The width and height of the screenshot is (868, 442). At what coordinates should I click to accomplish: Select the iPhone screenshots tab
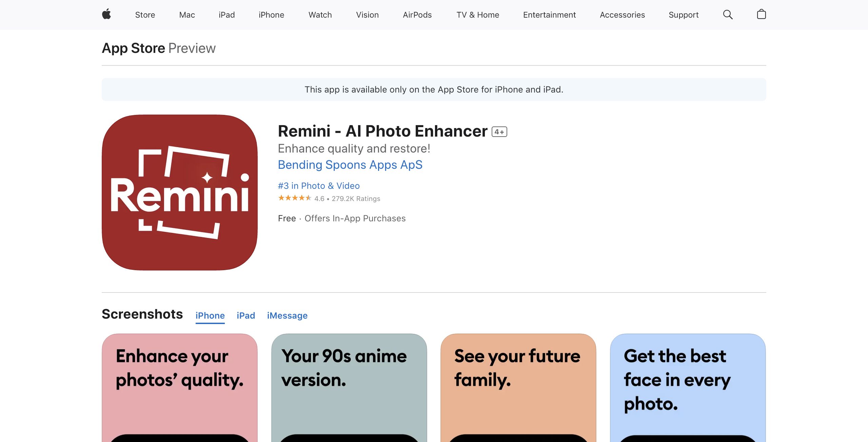click(210, 316)
